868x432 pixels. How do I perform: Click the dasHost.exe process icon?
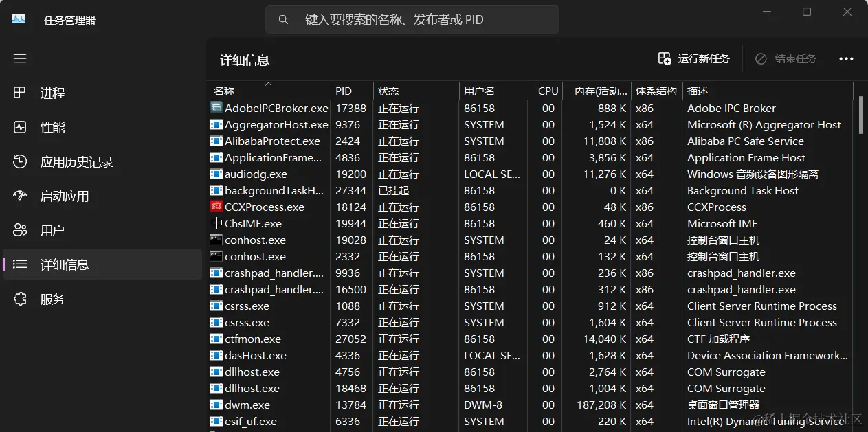tap(216, 355)
